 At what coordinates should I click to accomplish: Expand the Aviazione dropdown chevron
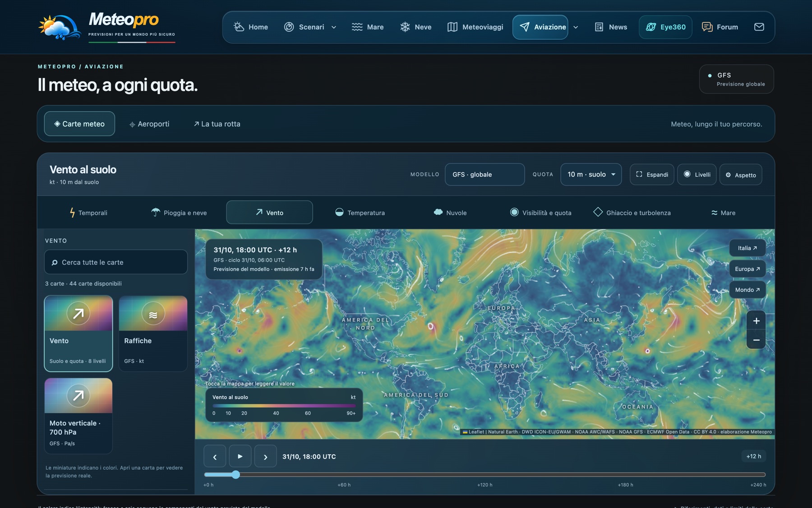(x=576, y=27)
